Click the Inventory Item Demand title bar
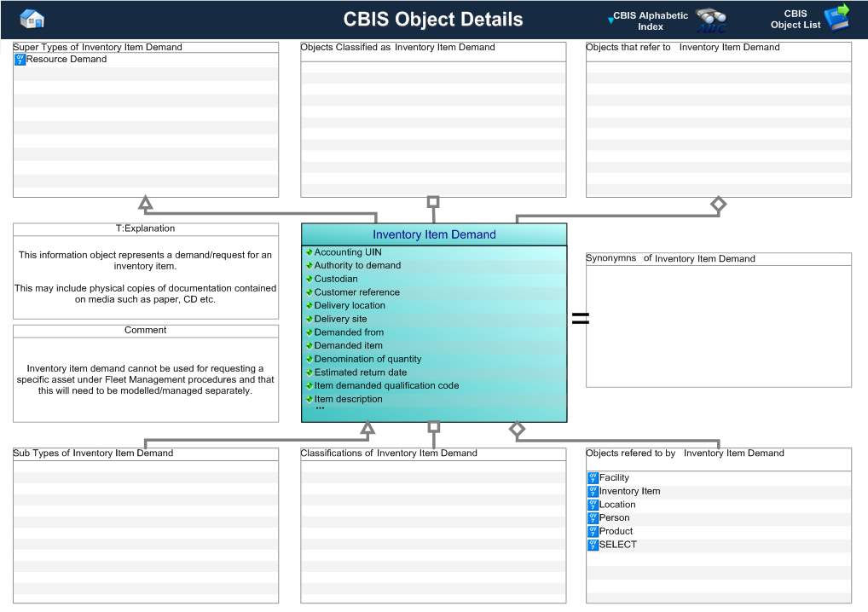Image resolution: width=868 pixels, height=612 pixels. pos(434,234)
